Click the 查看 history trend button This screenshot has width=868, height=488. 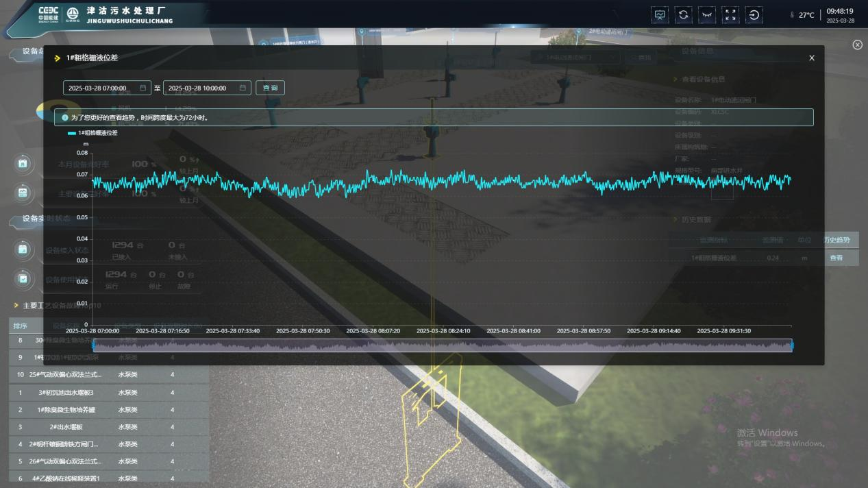point(836,258)
